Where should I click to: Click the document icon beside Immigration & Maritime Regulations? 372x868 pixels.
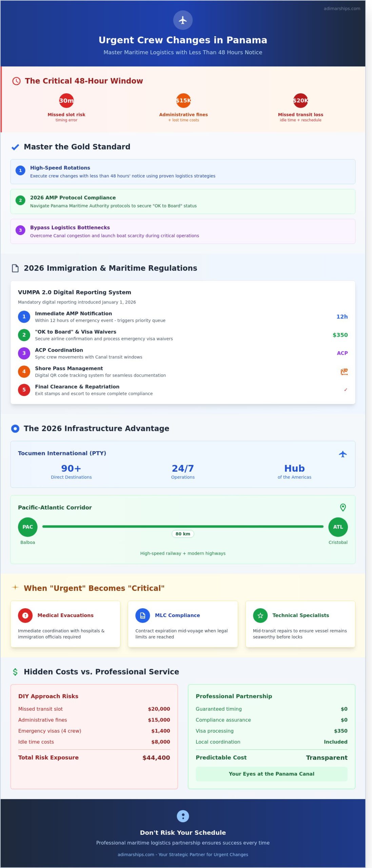pyautogui.click(x=15, y=268)
